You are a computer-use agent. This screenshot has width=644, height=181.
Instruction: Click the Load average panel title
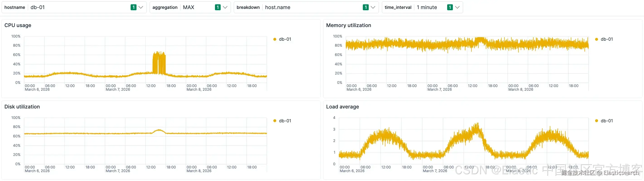[x=342, y=107]
